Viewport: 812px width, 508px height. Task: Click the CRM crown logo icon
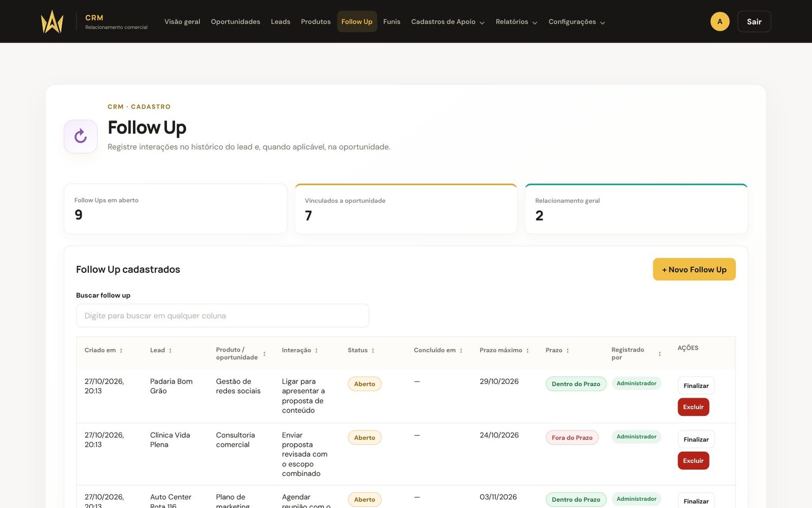point(52,21)
